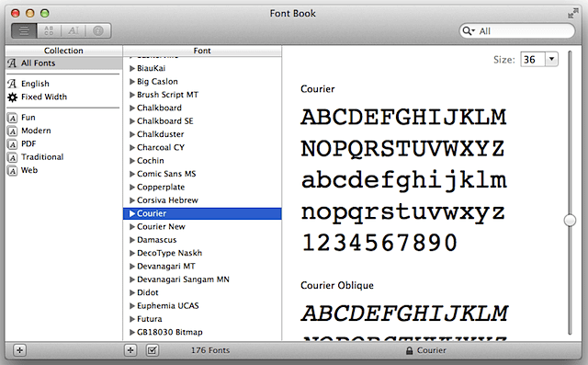Click the PDF collection icon
This screenshot has width=588, height=365.
tap(12, 144)
